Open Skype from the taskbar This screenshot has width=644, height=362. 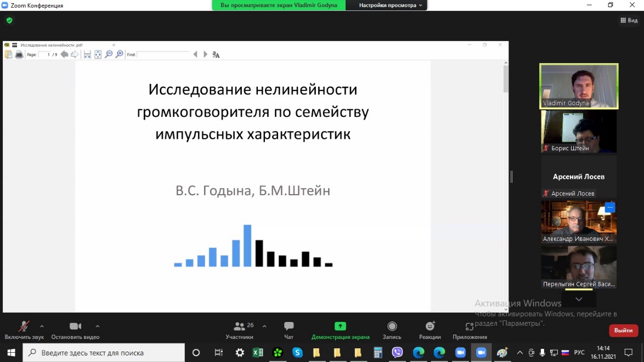[x=297, y=353]
